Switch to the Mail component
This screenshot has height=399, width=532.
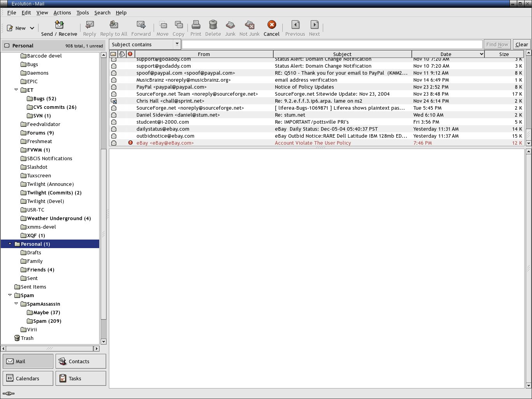click(28, 361)
